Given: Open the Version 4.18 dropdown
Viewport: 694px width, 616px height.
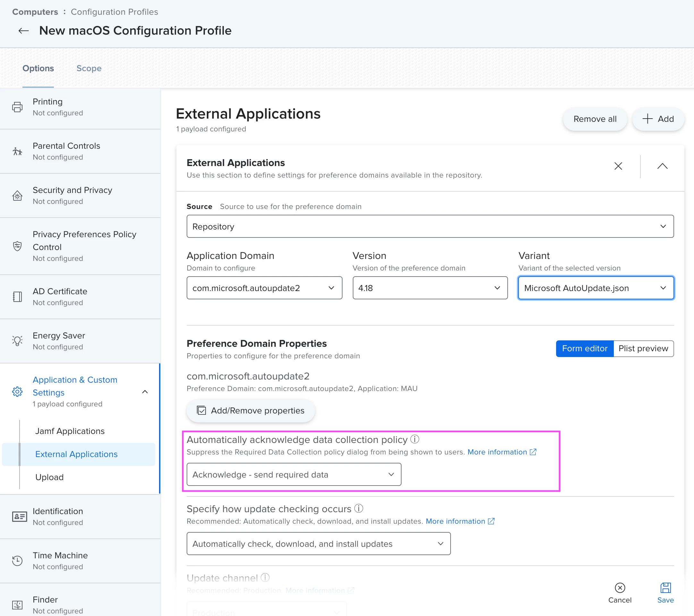Looking at the screenshot, I should (x=430, y=288).
